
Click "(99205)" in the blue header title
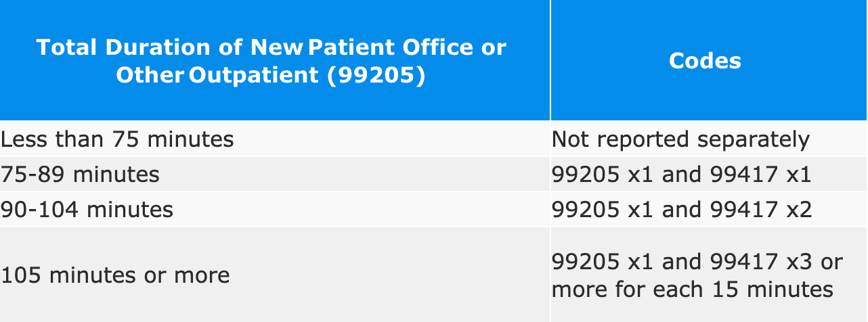pos(376,75)
